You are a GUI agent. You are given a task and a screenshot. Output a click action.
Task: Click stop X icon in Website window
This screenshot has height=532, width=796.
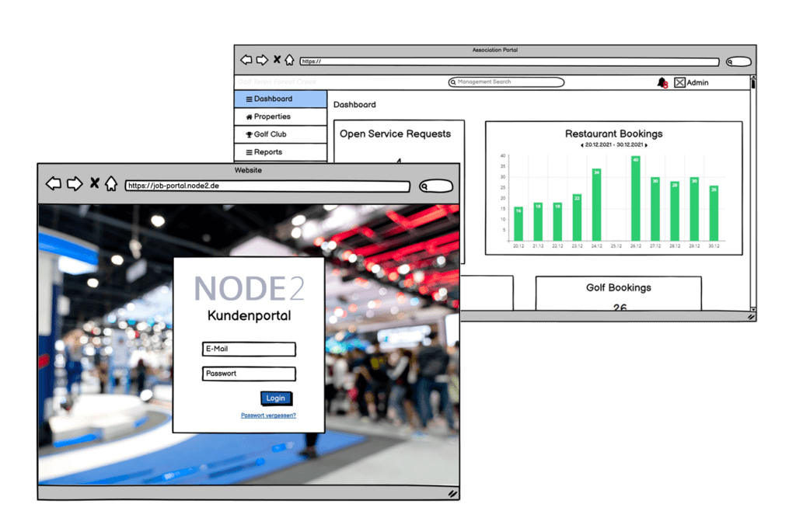pyautogui.click(x=94, y=183)
